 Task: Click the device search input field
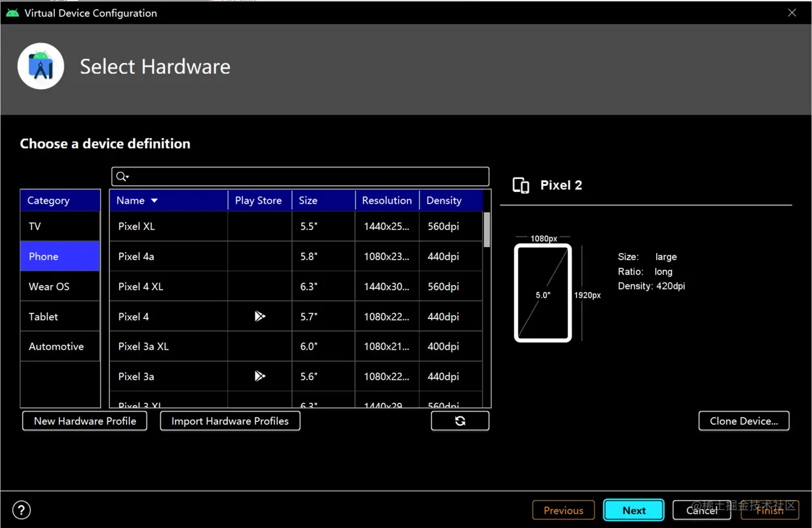tap(301, 176)
